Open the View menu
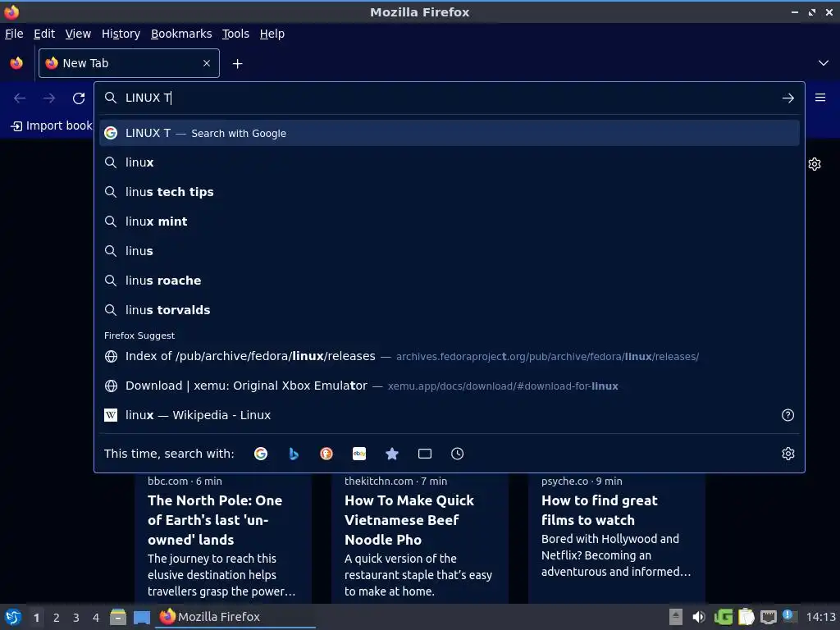The image size is (840, 630). point(78,34)
